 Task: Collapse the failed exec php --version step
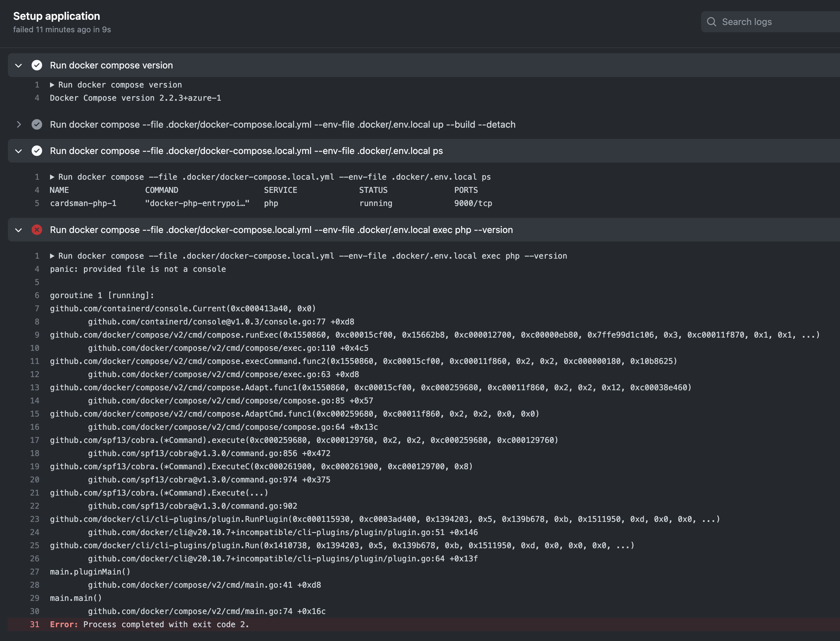pos(18,230)
